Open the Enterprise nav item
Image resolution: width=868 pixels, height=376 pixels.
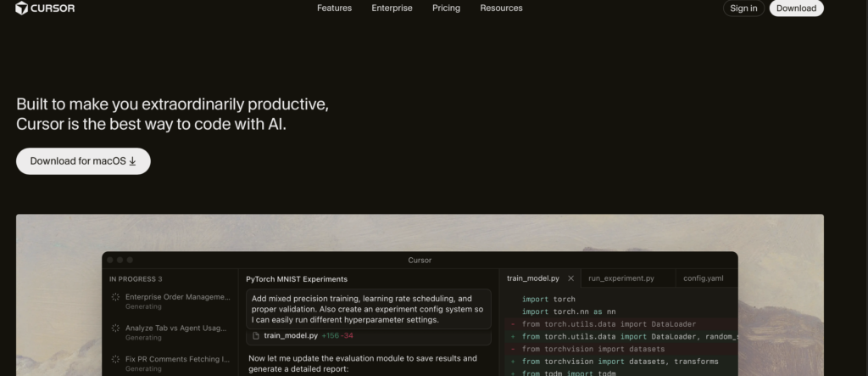[392, 8]
